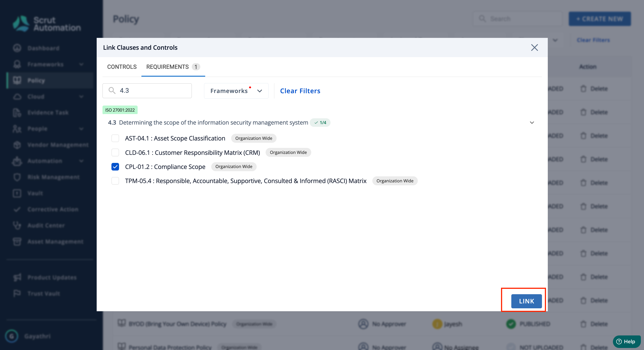644x350 pixels.
Task: Open Asset Management in the sidebar
Action: tap(55, 242)
